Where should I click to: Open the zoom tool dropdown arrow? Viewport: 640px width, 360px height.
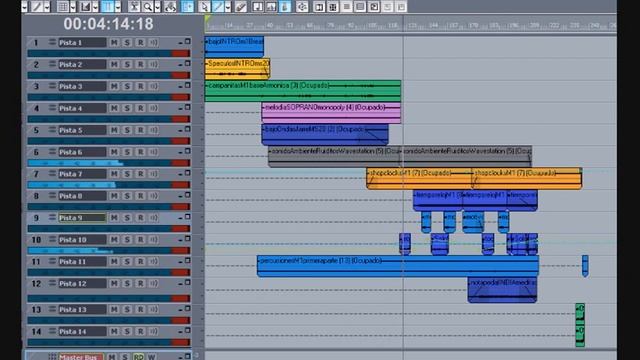pyautogui.click(x=157, y=7)
